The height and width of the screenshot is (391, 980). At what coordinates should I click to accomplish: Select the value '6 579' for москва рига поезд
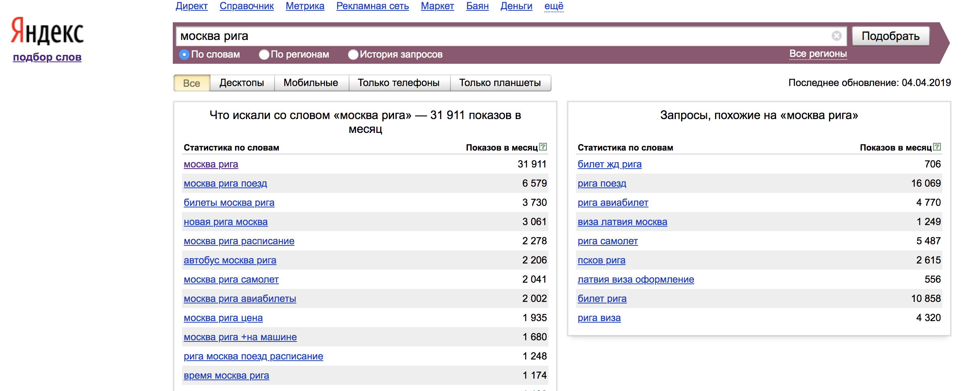[x=534, y=184]
